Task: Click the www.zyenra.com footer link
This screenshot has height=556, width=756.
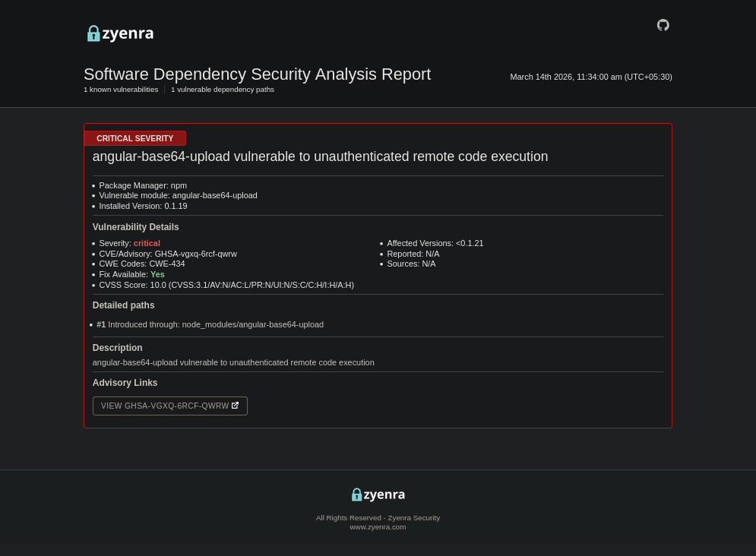Action: [x=378, y=527]
